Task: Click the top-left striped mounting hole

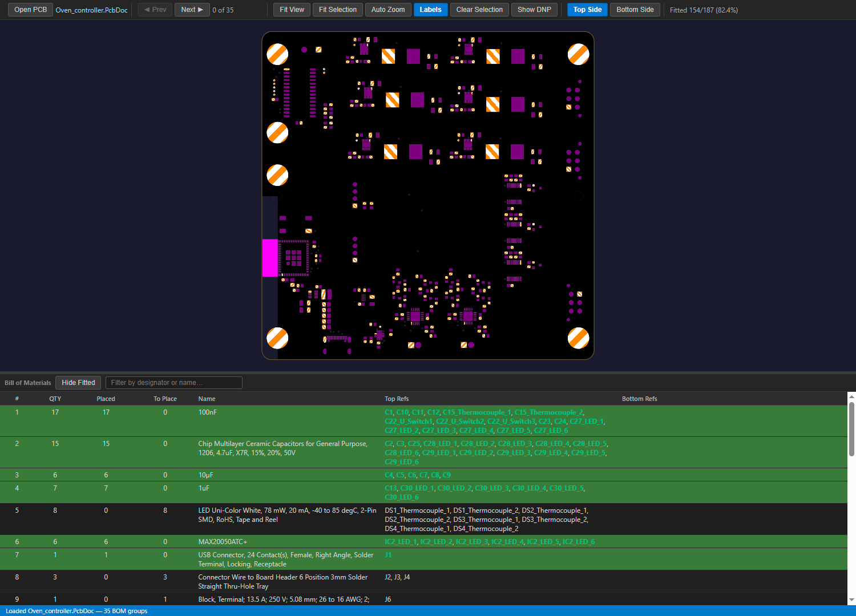Action: (277, 54)
